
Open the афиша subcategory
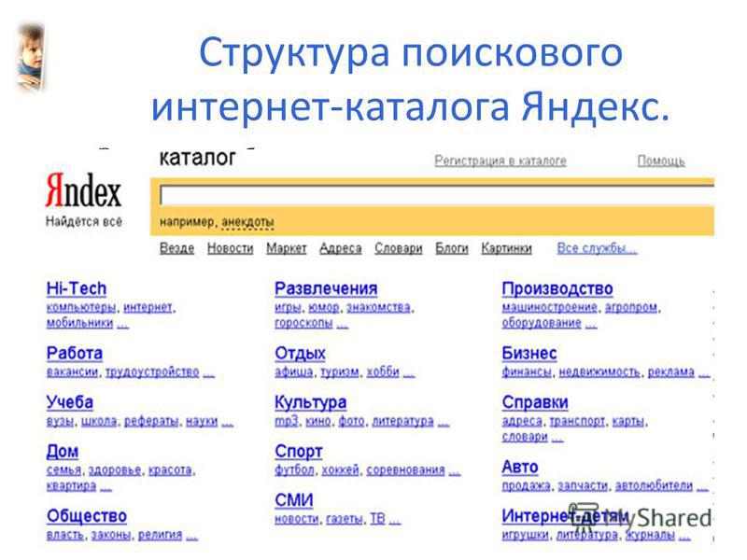point(293,371)
